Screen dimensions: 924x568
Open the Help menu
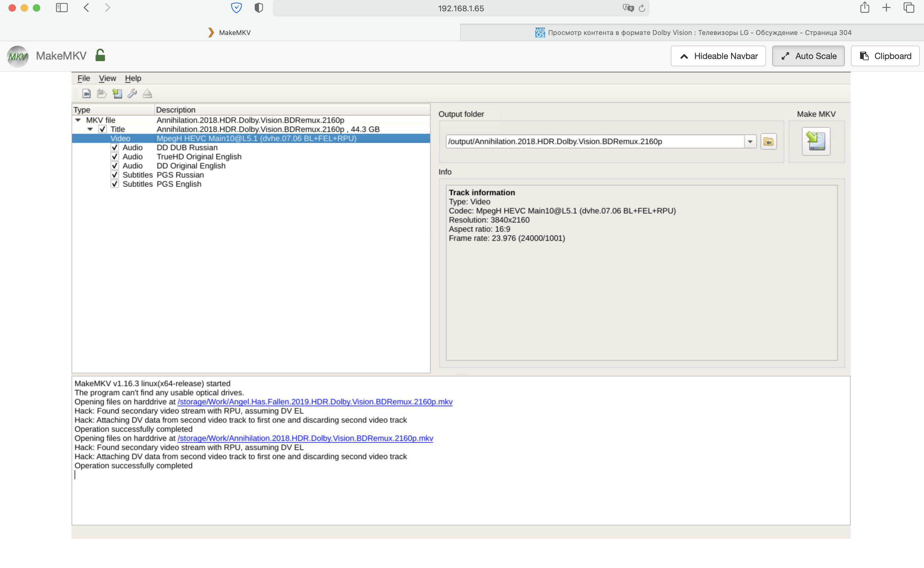point(133,78)
